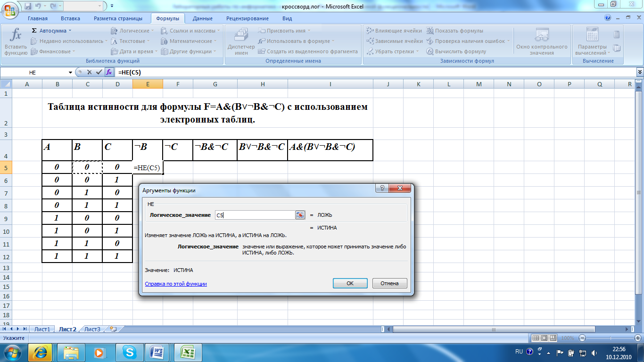
Task: Open Math functions dropdown
Action: click(189, 41)
